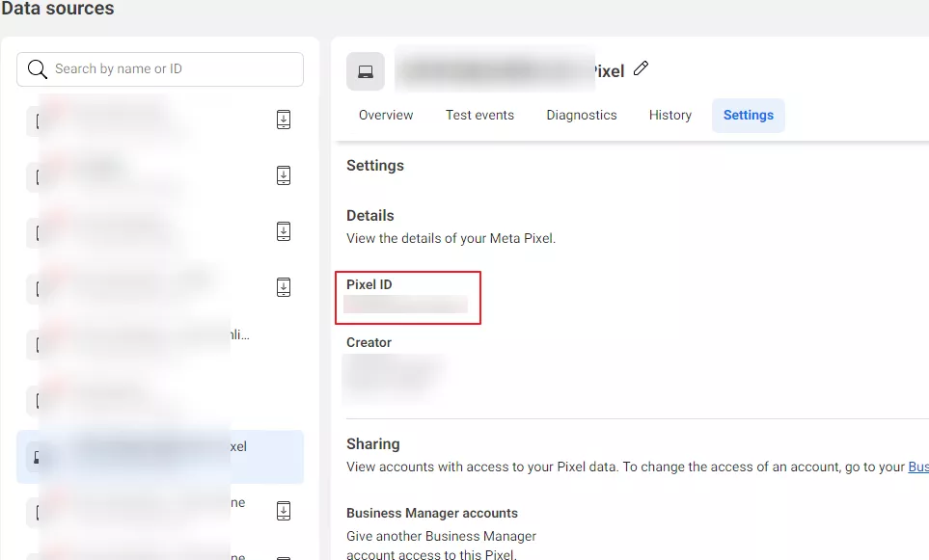The width and height of the screenshot is (929, 560).
Task: Click the second mobile download icon in list
Action: [284, 175]
